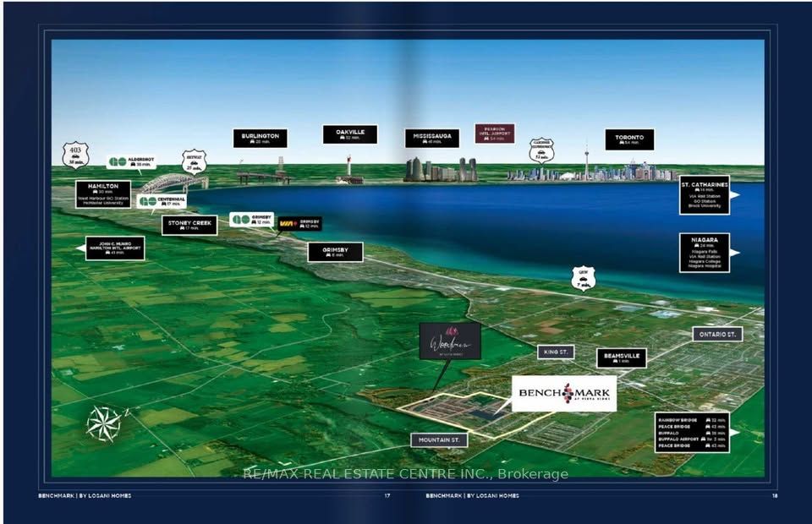Click the arrow beside St. Catharines label
This screenshot has height=524, width=812.
735,195
